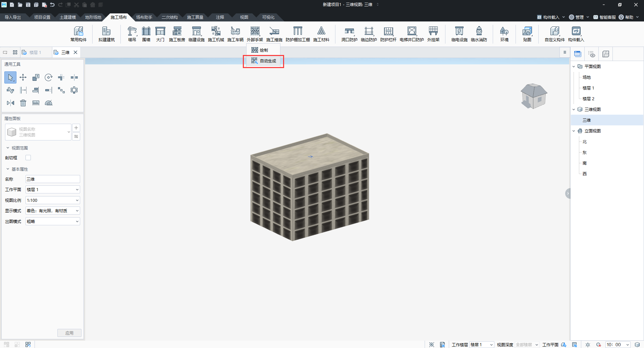Open the 临建设施 tool

point(197,34)
